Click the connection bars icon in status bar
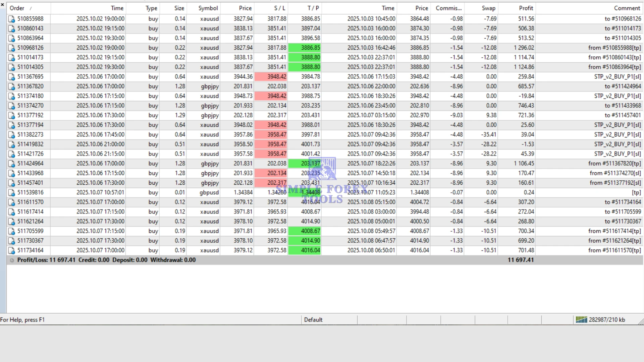Viewport: 644px width, 362px height. (x=581, y=320)
